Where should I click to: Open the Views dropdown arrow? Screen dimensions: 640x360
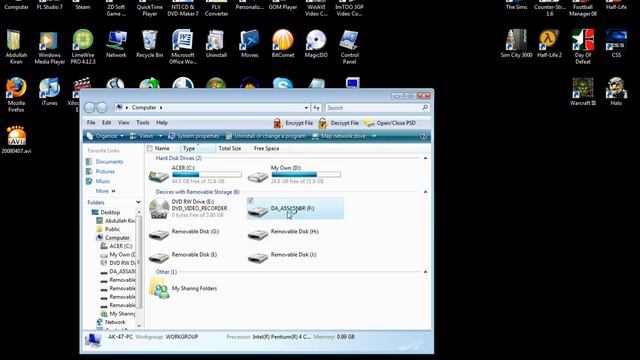pos(160,136)
